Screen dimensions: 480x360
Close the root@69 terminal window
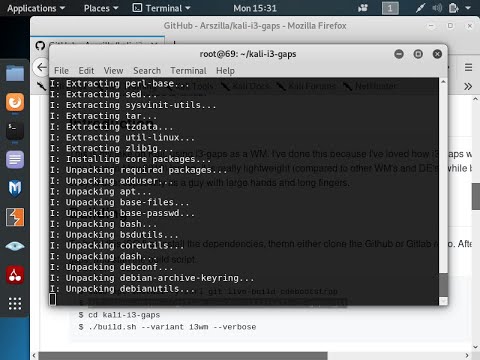point(437,54)
